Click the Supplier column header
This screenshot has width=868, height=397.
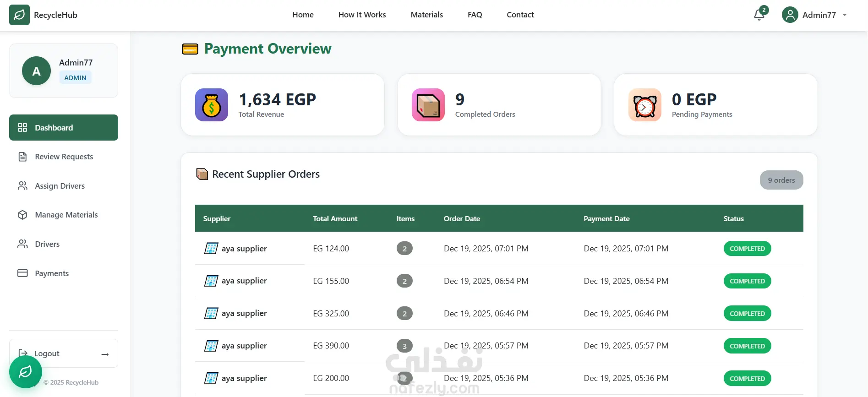(217, 218)
